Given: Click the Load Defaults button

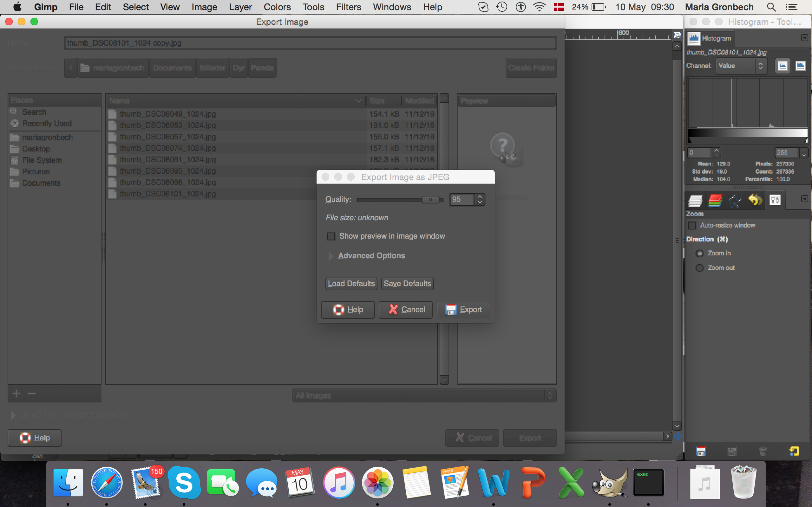Looking at the screenshot, I should tap(351, 284).
